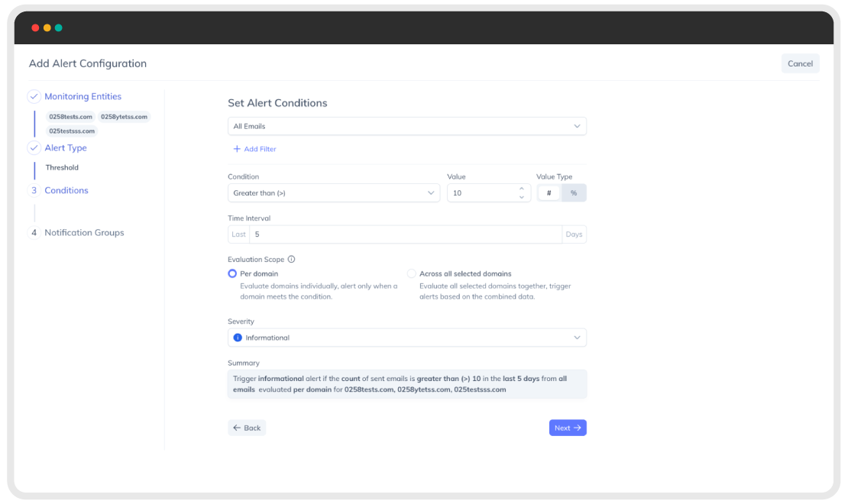848x504 pixels.
Task: Click the Evaluation Scope info icon
Action: point(292,259)
